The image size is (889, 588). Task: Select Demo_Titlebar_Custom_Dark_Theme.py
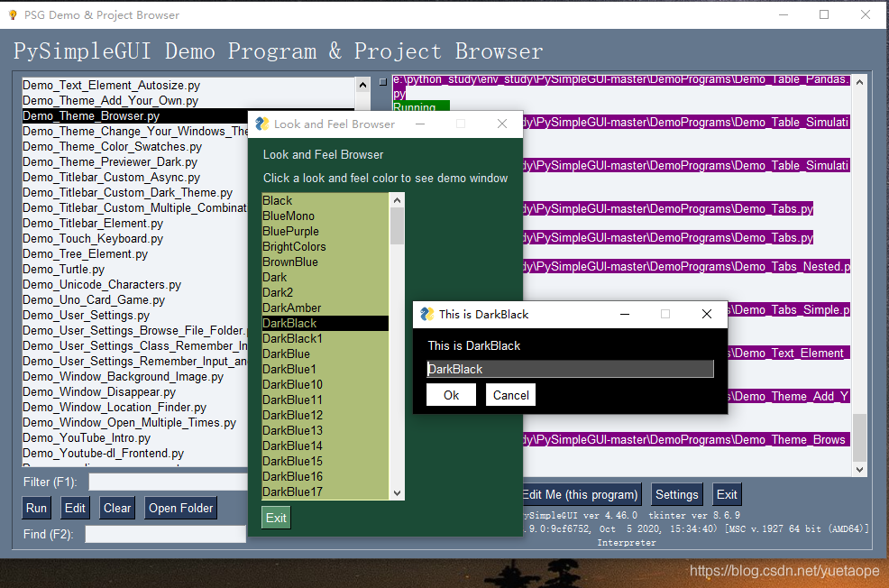coord(135,192)
